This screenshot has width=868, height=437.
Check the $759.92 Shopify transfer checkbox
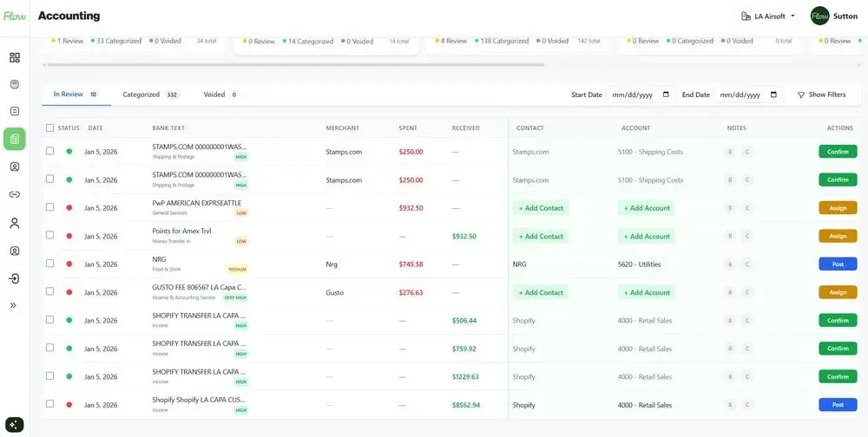[x=49, y=348]
